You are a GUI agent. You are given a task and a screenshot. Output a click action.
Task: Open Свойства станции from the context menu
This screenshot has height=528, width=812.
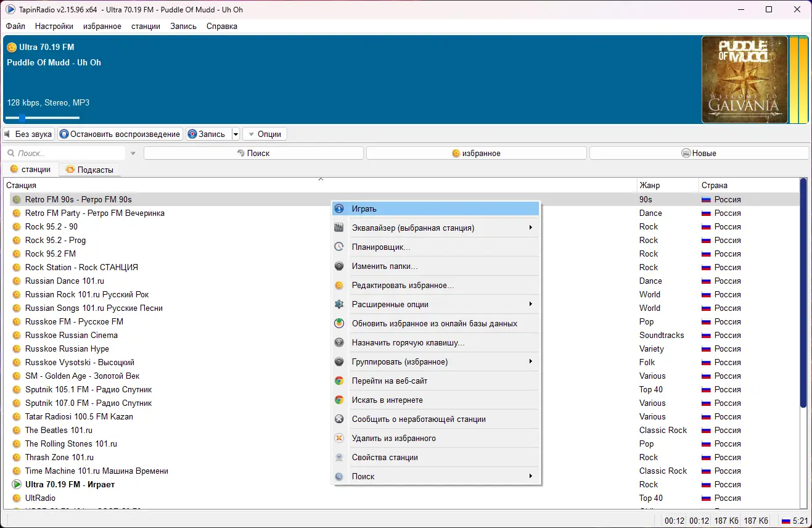click(x=436, y=458)
